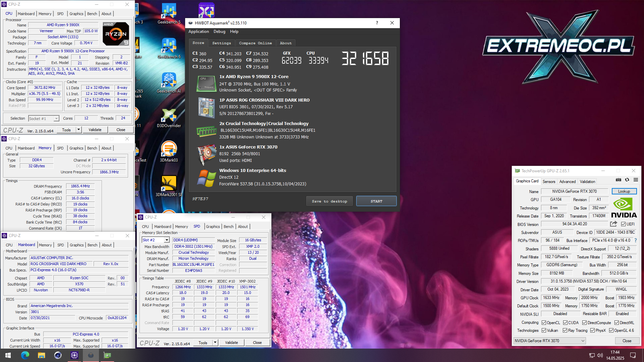Click the volume speaker tray icon
Image resolution: width=644 pixels, height=362 pixels.
click(x=600, y=355)
